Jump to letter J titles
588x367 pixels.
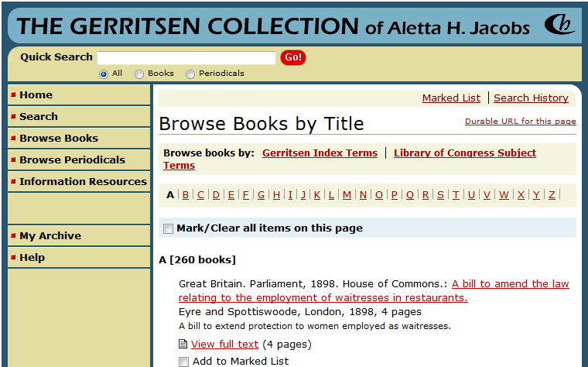[x=303, y=195]
